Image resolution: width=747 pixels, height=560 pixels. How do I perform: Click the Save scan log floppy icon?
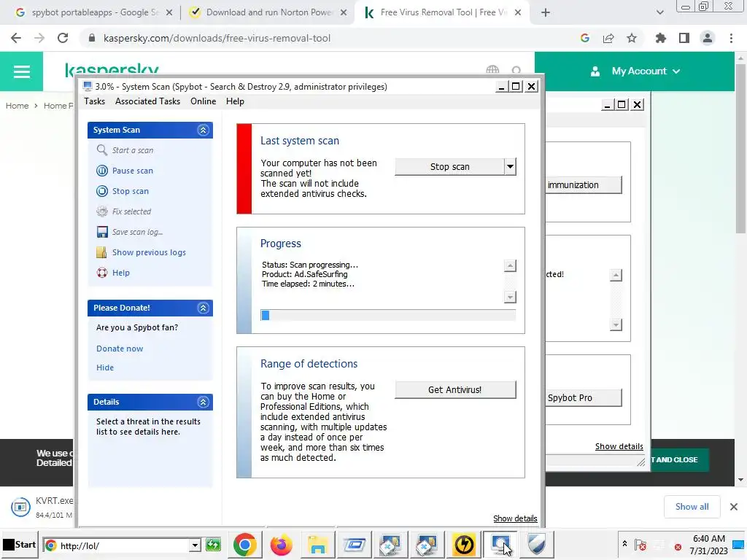tap(102, 232)
